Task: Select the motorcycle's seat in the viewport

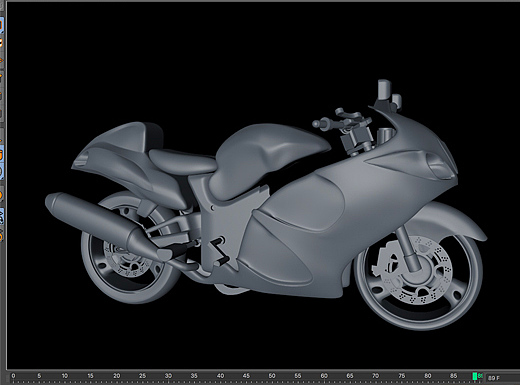Action: [182, 162]
